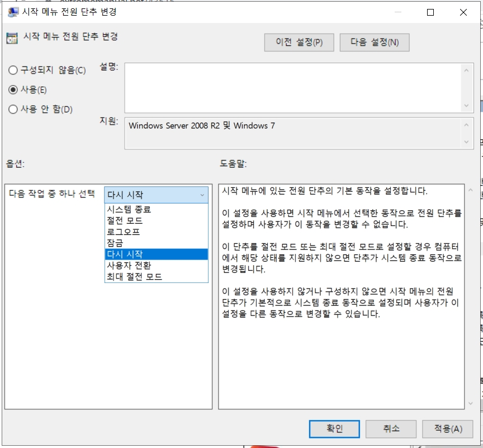Choose 잠금 from the dropdown list

tap(157, 243)
